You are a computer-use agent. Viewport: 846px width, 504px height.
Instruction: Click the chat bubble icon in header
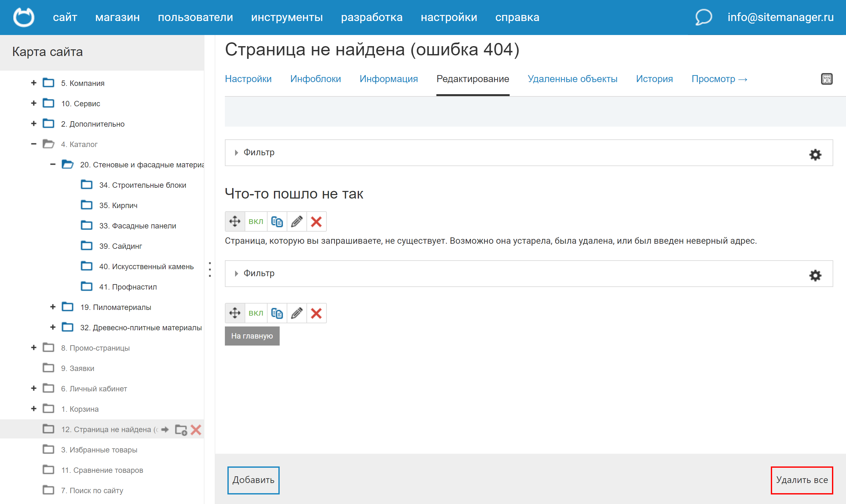[703, 17]
